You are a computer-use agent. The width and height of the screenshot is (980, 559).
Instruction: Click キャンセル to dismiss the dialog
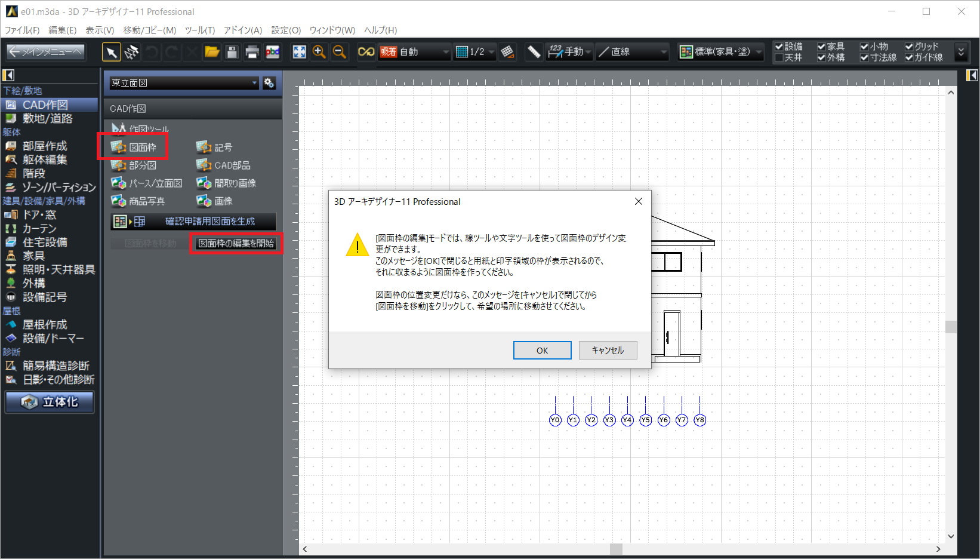click(x=608, y=351)
